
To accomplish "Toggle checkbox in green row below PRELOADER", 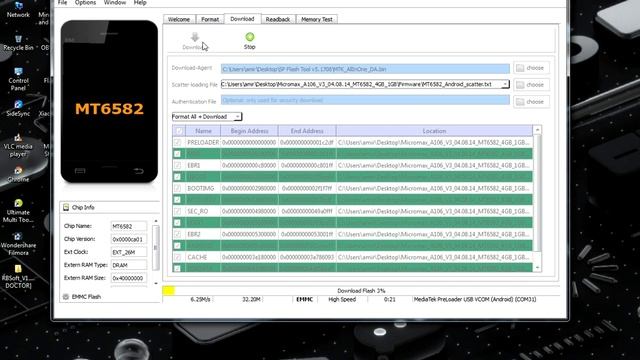I will [177, 154].
